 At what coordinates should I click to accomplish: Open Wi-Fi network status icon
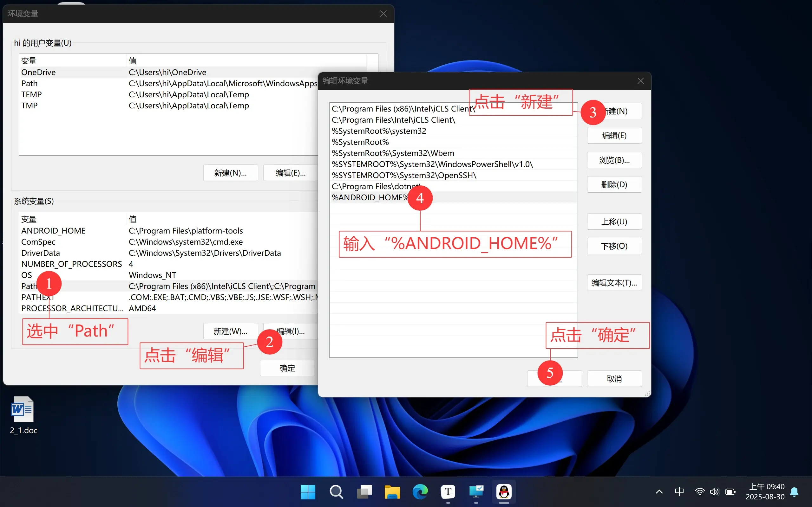click(700, 491)
